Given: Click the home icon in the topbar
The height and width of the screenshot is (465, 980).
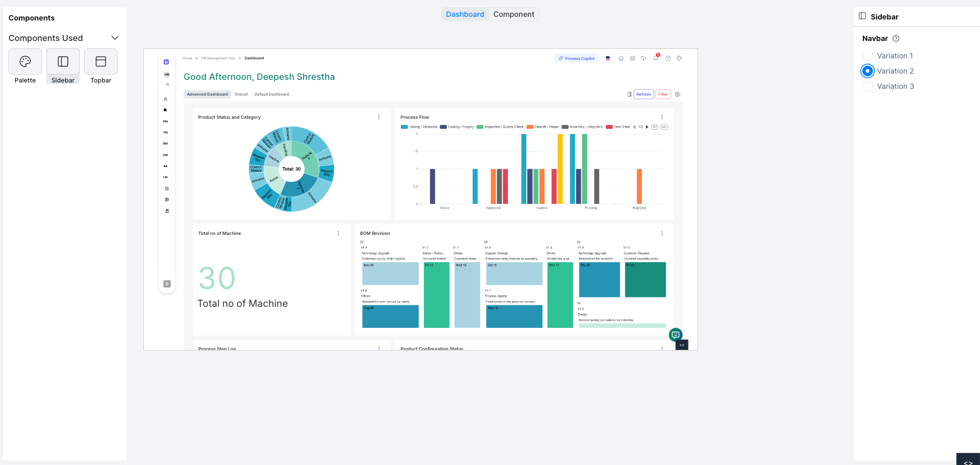Looking at the screenshot, I should (x=621, y=58).
